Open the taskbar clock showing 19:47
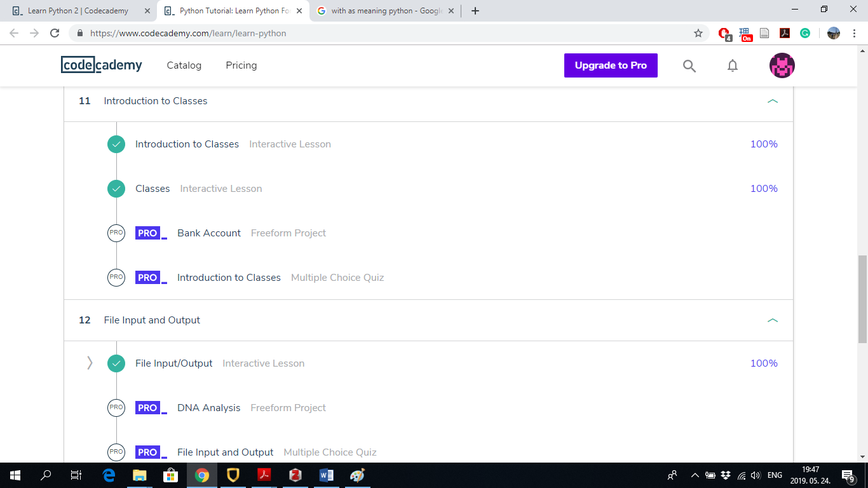868x488 pixels. point(810,475)
